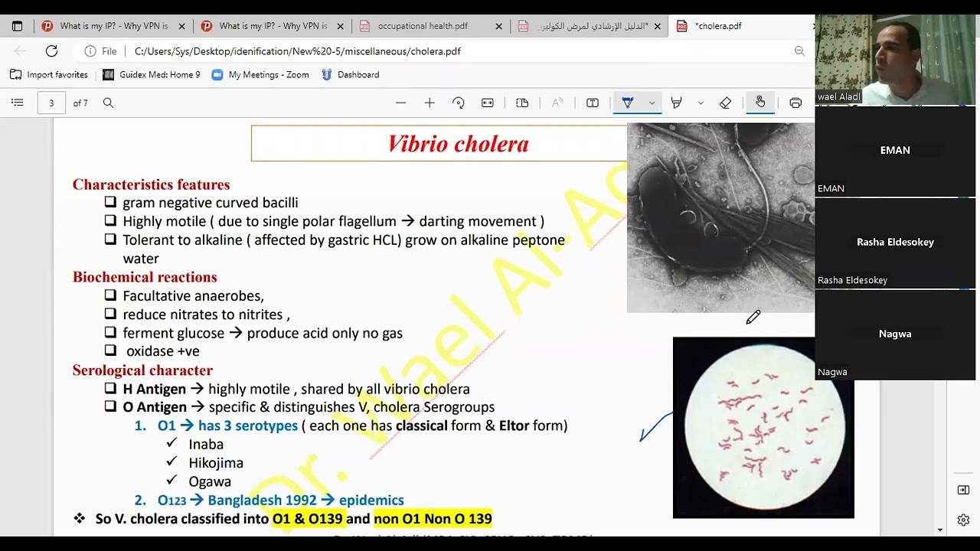The width and height of the screenshot is (980, 551).
Task: Select the Rasha Eldesokey participant tile
Action: 895,243
